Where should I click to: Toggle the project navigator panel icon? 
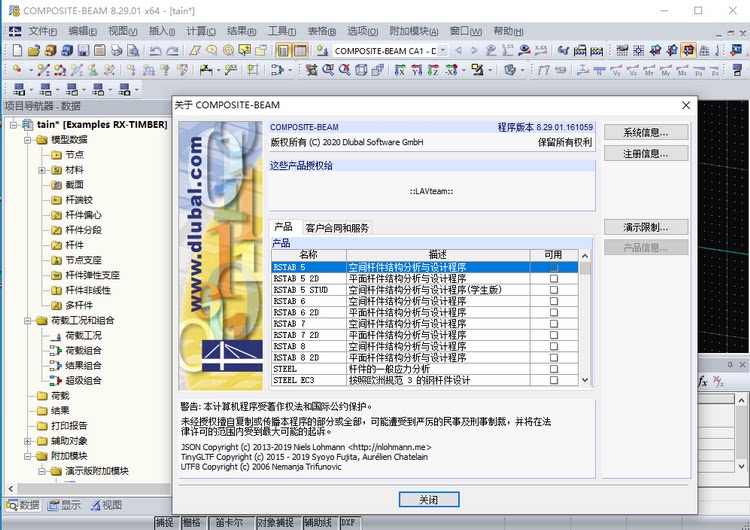click(283, 50)
